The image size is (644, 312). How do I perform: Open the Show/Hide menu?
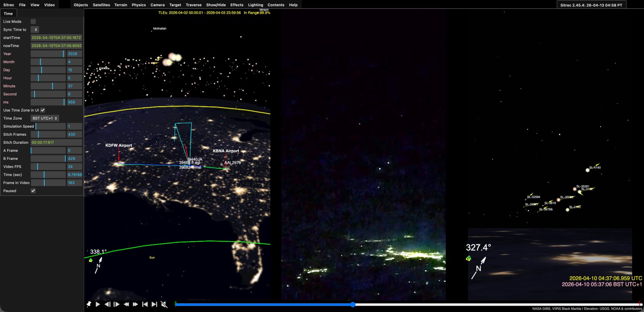click(x=216, y=5)
